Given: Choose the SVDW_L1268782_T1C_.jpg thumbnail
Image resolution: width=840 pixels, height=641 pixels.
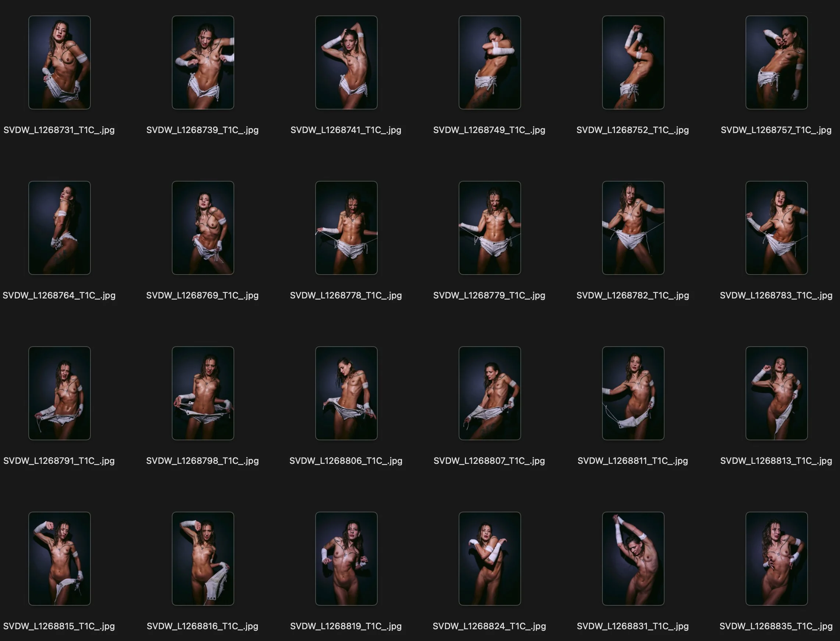Looking at the screenshot, I should (x=633, y=228).
